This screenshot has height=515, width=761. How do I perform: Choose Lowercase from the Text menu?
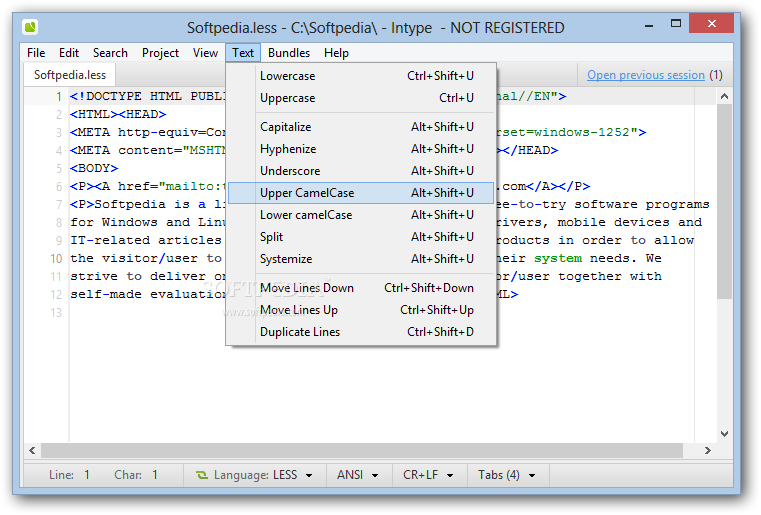point(361,76)
